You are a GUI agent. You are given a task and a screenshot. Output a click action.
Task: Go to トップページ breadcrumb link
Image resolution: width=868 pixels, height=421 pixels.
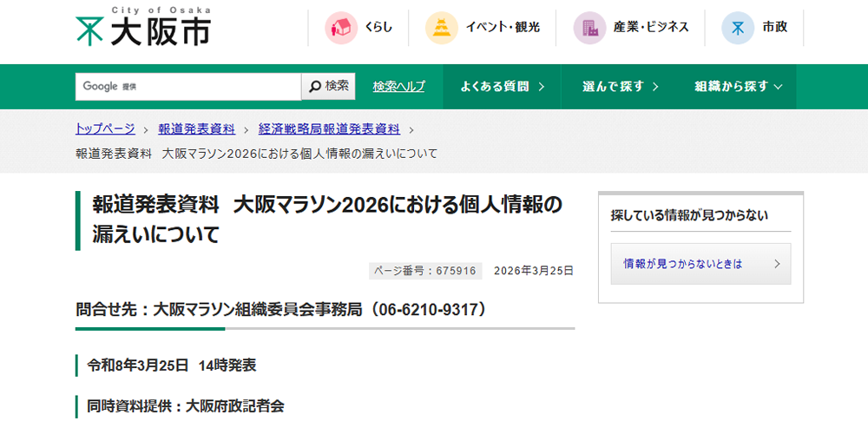pyautogui.click(x=105, y=128)
